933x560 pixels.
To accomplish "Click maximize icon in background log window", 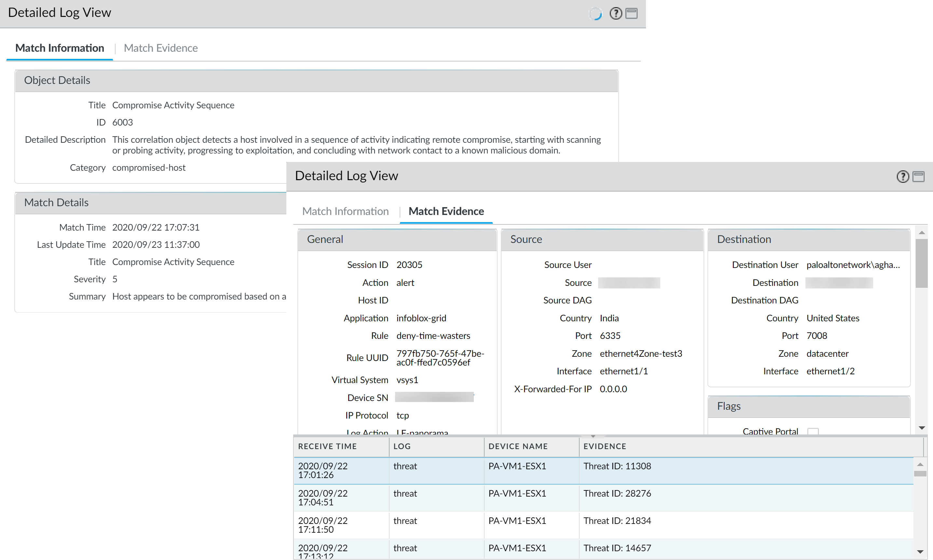I will click(631, 14).
